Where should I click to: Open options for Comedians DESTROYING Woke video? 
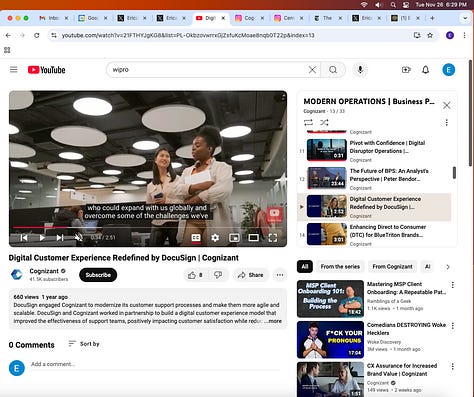tap(453, 326)
